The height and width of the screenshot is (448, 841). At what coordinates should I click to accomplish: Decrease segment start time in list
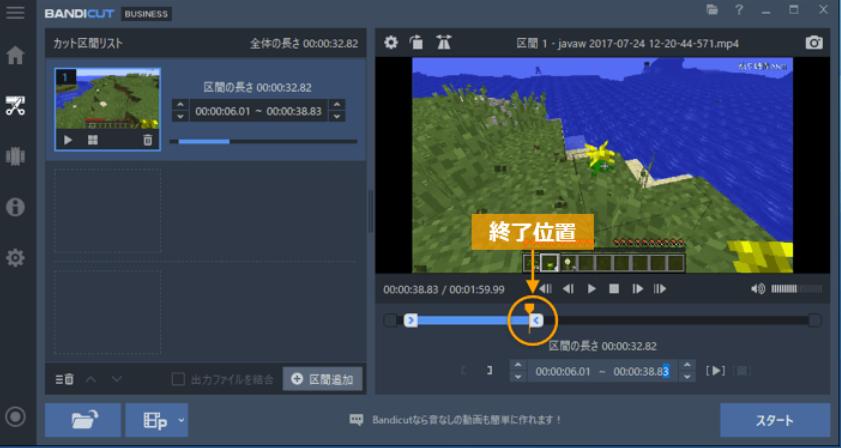point(180,116)
